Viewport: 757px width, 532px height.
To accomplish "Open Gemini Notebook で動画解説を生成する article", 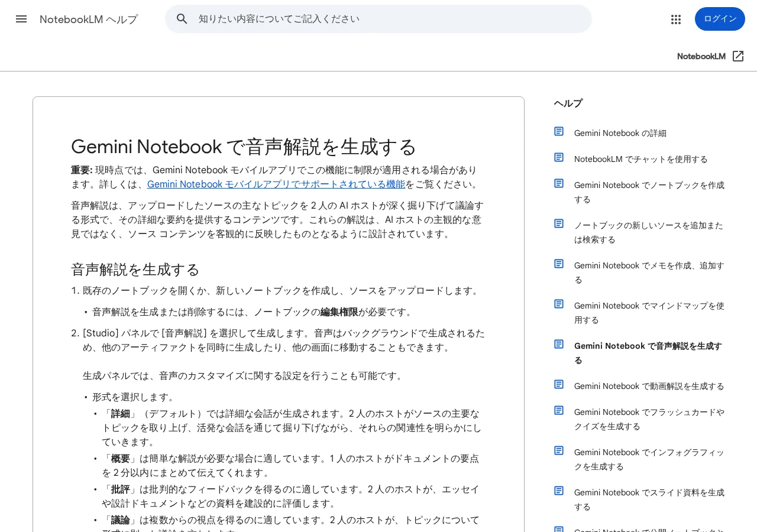I will point(649,386).
